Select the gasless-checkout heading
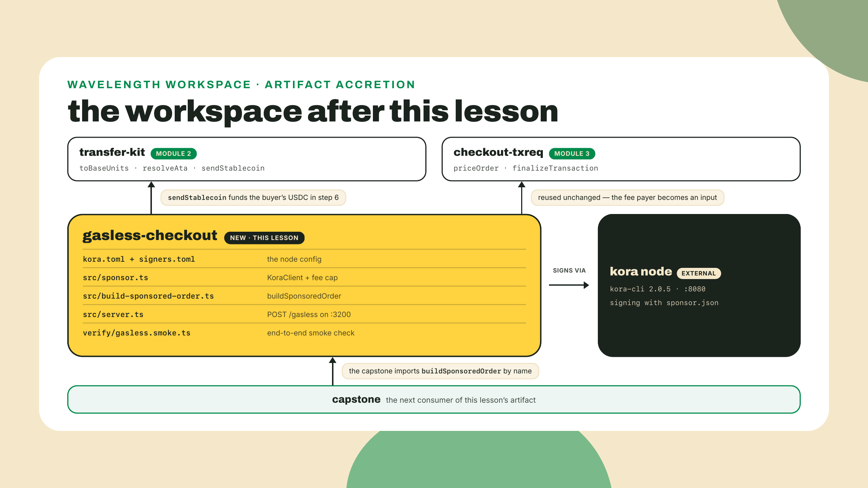The image size is (868, 488). coord(150,235)
